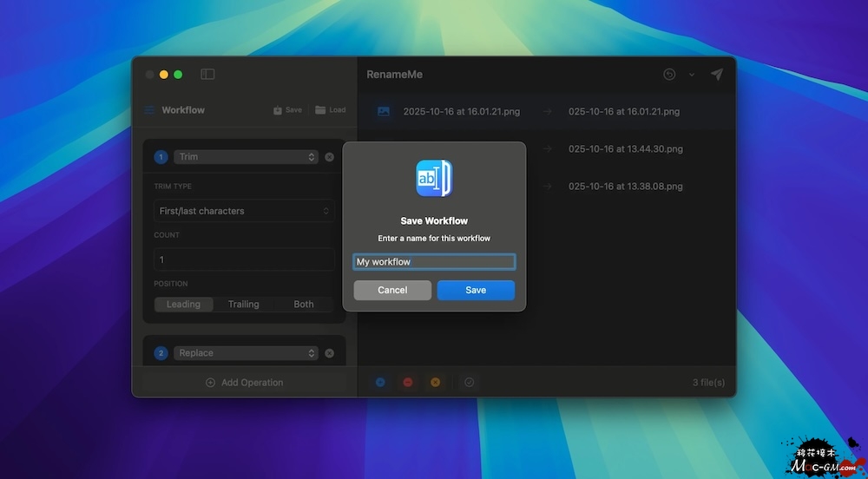Select the Trailing position option
The width and height of the screenshot is (868, 479).
[x=243, y=305]
